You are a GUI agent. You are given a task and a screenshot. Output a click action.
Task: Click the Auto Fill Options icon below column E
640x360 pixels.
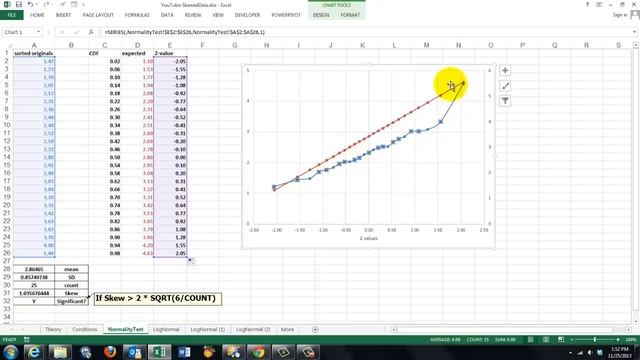tap(191, 261)
